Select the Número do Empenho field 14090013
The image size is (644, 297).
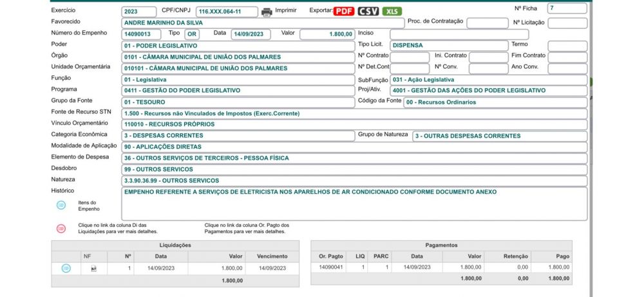141,35
